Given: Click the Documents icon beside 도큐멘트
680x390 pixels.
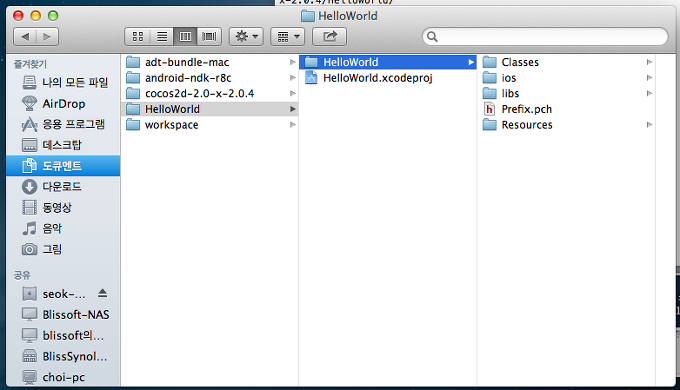Looking at the screenshot, I should (29, 166).
